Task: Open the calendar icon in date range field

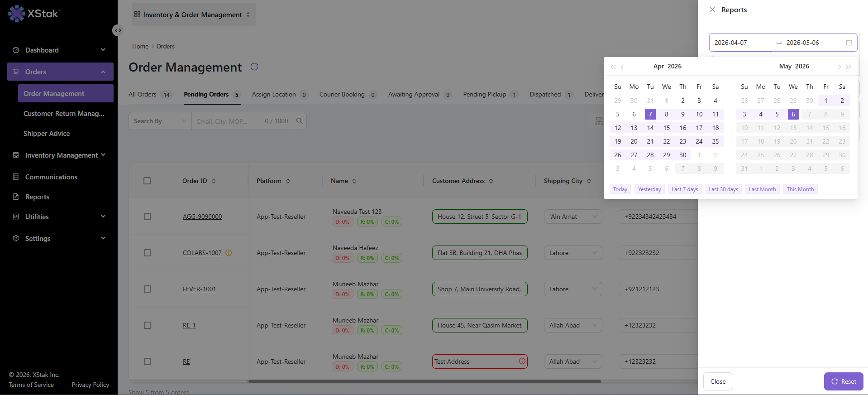Action: [x=849, y=43]
